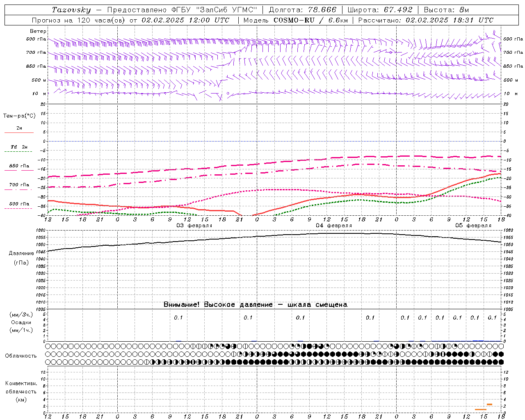Click the "Давление" pressure panel label

tap(21, 253)
